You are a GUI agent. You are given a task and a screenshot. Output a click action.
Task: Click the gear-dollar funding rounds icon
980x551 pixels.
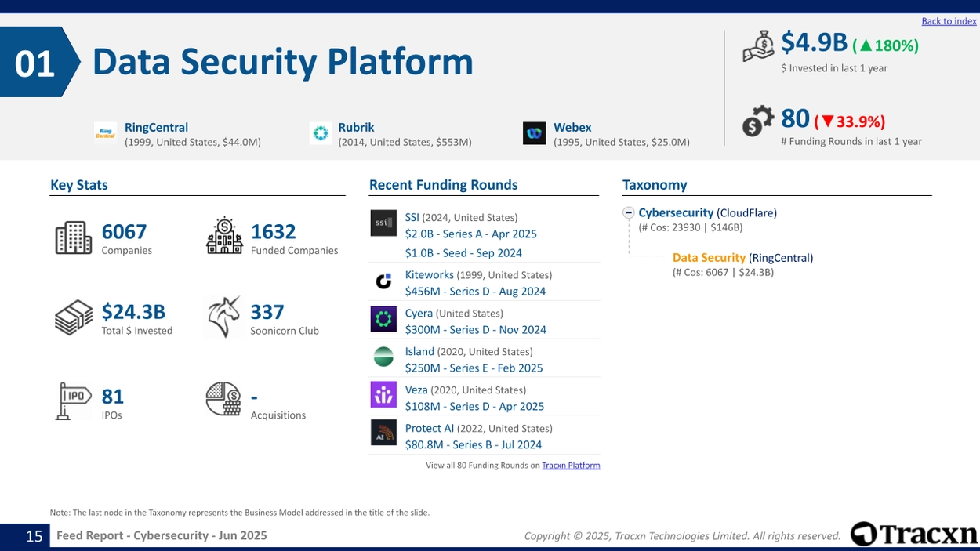(758, 121)
